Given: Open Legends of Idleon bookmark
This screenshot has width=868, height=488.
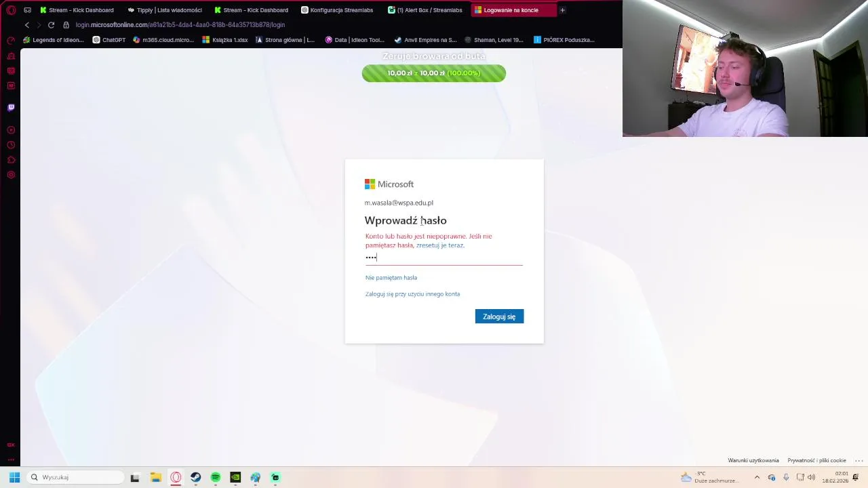Looking at the screenshot, I should pyautogui.click(x=54, y=40).
